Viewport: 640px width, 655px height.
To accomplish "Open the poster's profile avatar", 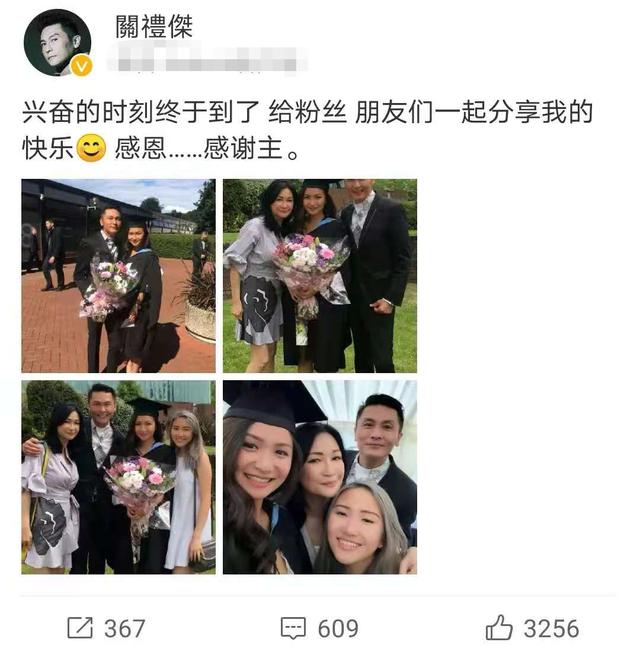I will click(58, 42).
